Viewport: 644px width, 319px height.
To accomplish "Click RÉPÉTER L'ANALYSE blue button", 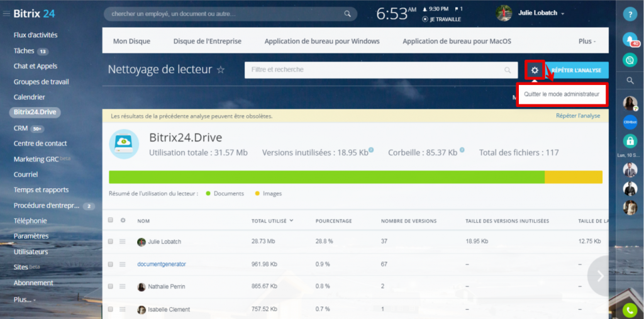I will pos(576,70).
